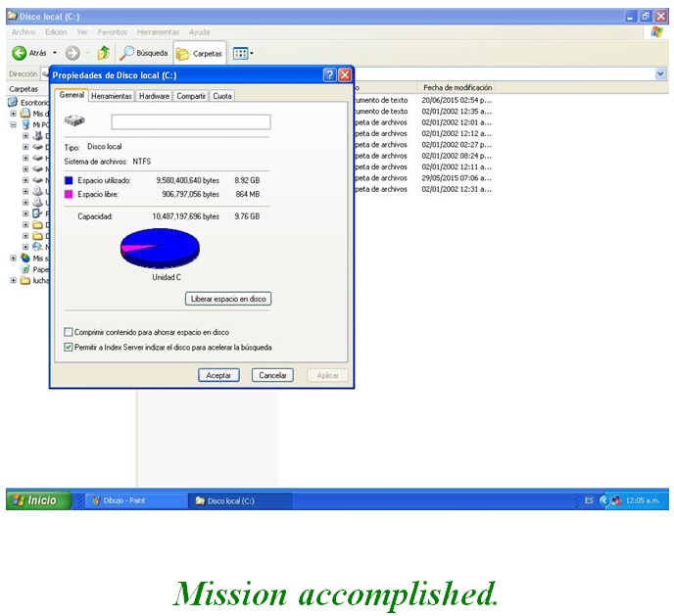Enable compress contents to save space checkbox
Screen dimensions: 674x616
tap(69, 332)
